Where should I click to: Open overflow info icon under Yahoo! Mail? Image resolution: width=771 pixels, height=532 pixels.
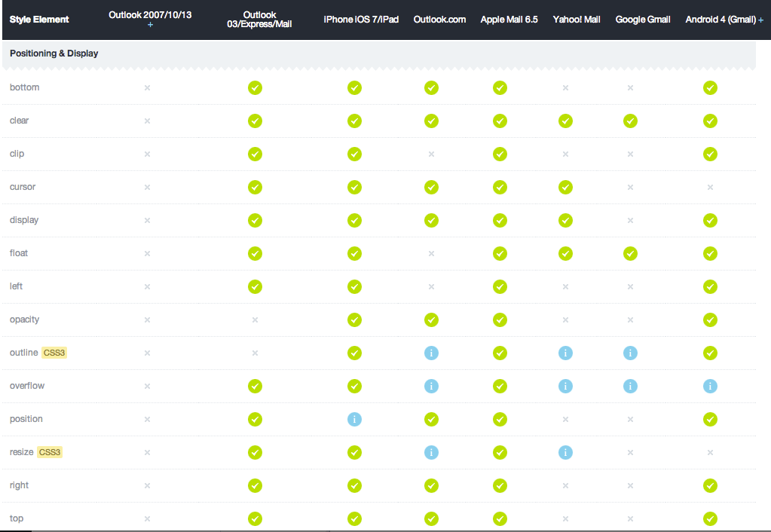pyautogui.click(x=565, y=386)
